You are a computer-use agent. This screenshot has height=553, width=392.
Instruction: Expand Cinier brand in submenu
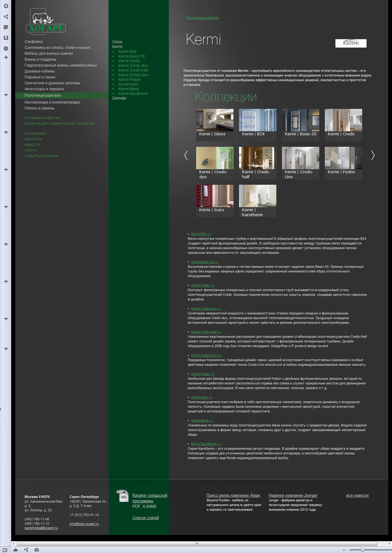(117, 42)
